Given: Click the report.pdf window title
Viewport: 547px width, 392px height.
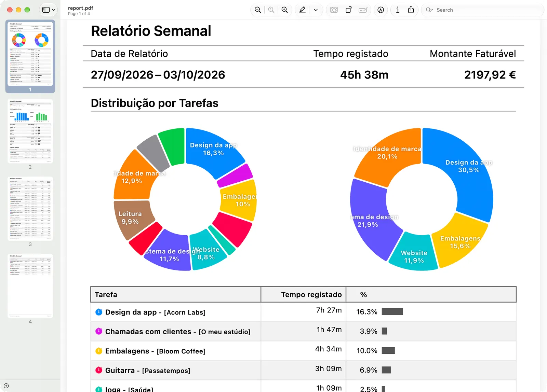Looking at the screenshot, I should [80, 8].
